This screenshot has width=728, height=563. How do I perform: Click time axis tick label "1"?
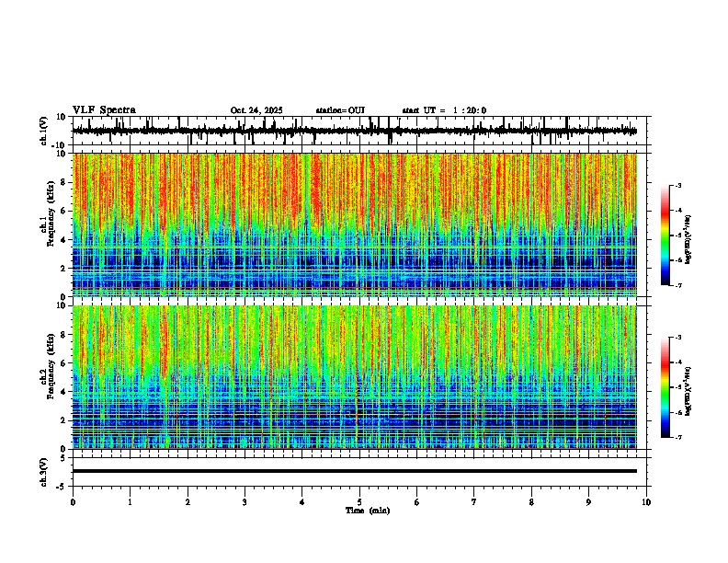coord(130,502)
